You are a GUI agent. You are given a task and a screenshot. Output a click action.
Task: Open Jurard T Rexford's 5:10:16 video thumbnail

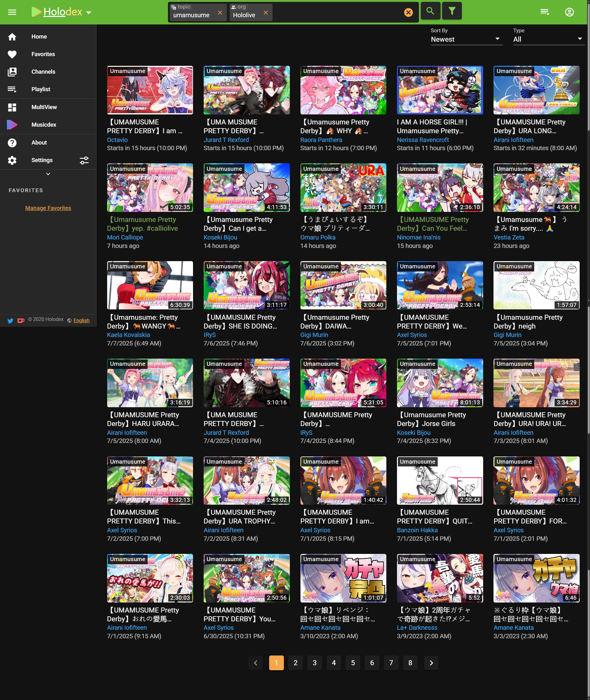[x=247, y=383]
